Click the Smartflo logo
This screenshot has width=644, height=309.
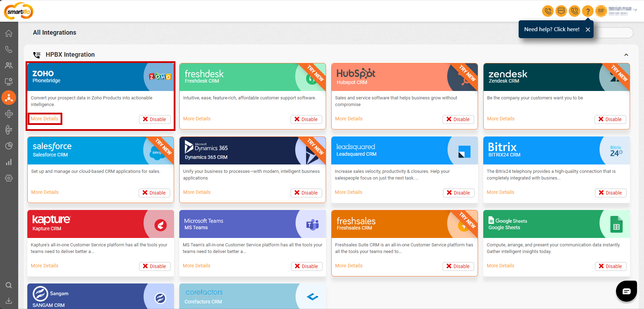pyautogui.click(x=19, y=11)
